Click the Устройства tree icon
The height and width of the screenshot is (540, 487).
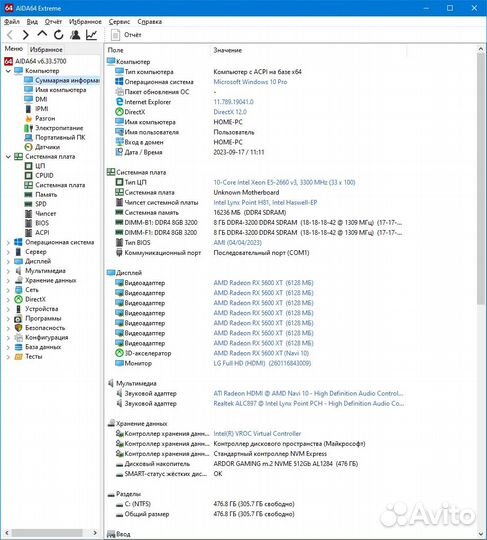pos(18,309)
